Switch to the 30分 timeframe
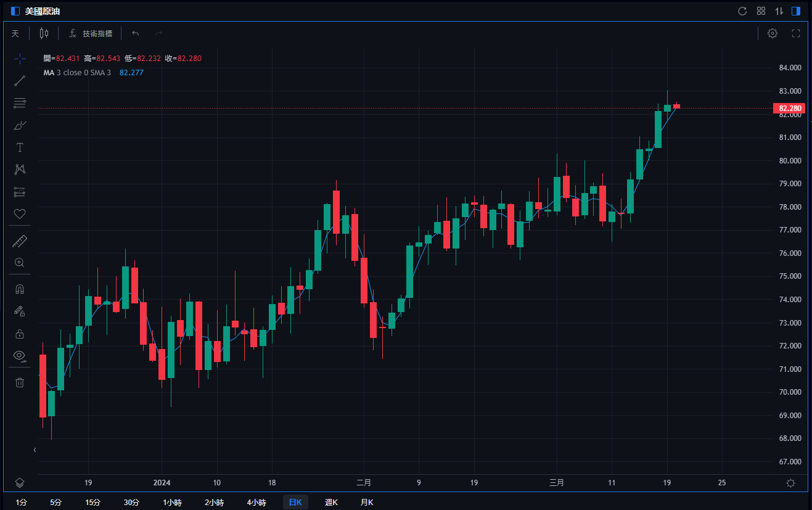Screen dimensions: 812x510 tap(131, 502)
